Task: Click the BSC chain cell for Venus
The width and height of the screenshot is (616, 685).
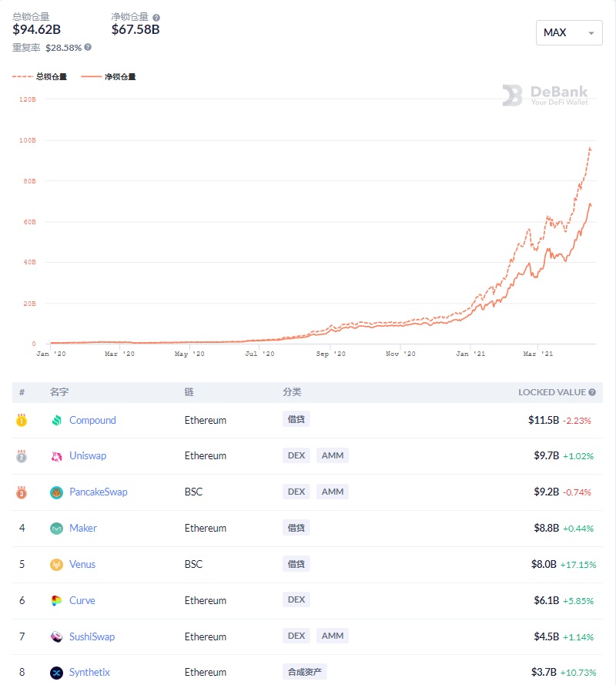Action: click(x=193, y=565)
